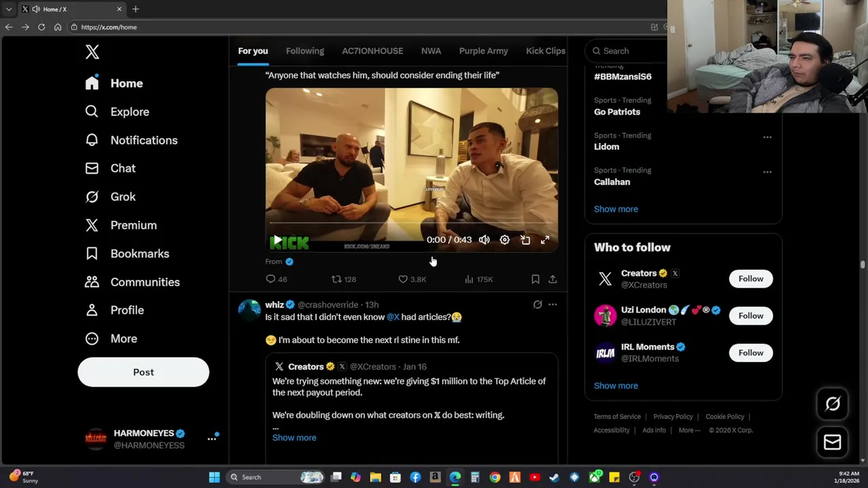
Task: Follow Uzi London account
Action: pyautogui.click(x=751, y=316)
